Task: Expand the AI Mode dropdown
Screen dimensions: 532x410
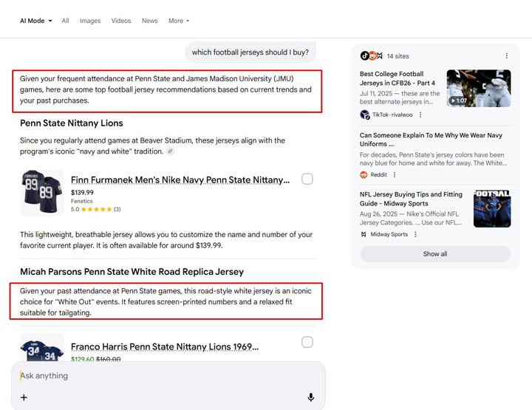Action: click(35, 21)
